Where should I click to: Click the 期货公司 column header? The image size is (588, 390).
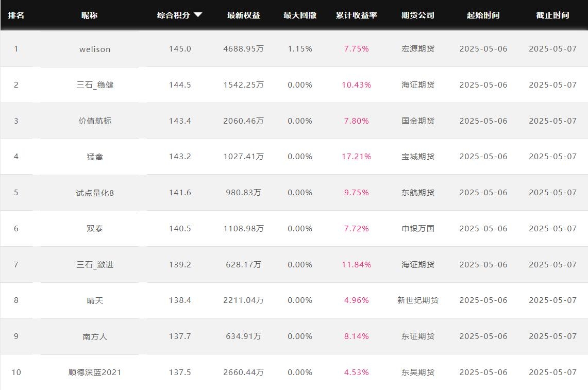click(x=418, y=15)
